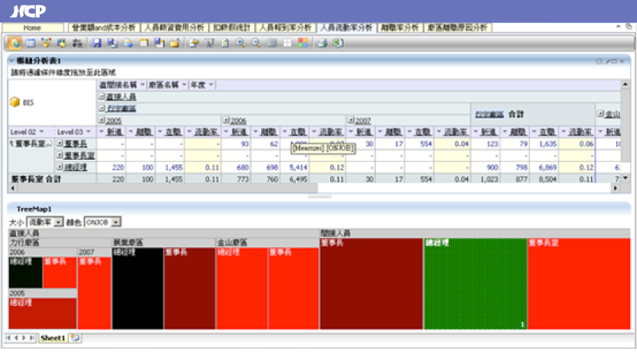This screenshot has width=637, height=364.
Task: Switch to the Home tab
Action: coord(31,28)
